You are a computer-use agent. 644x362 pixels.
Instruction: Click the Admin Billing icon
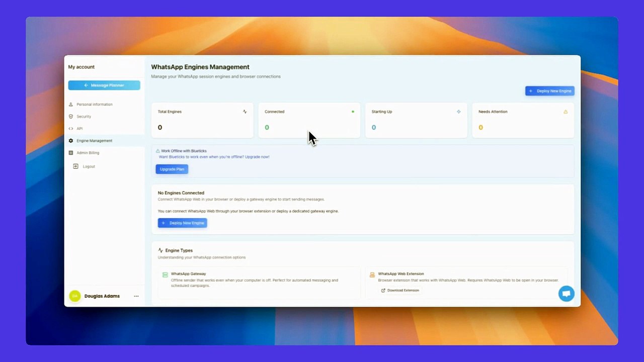click(x=71, y=153)
